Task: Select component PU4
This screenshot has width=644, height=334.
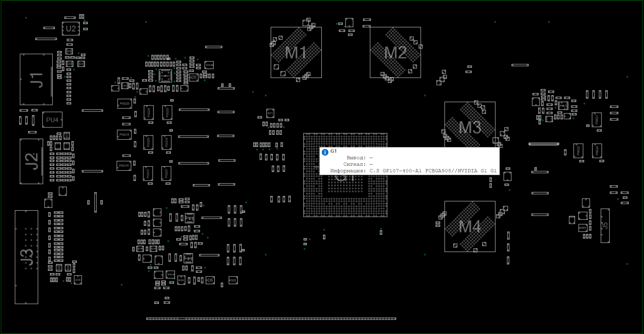Action: point(52,120)
